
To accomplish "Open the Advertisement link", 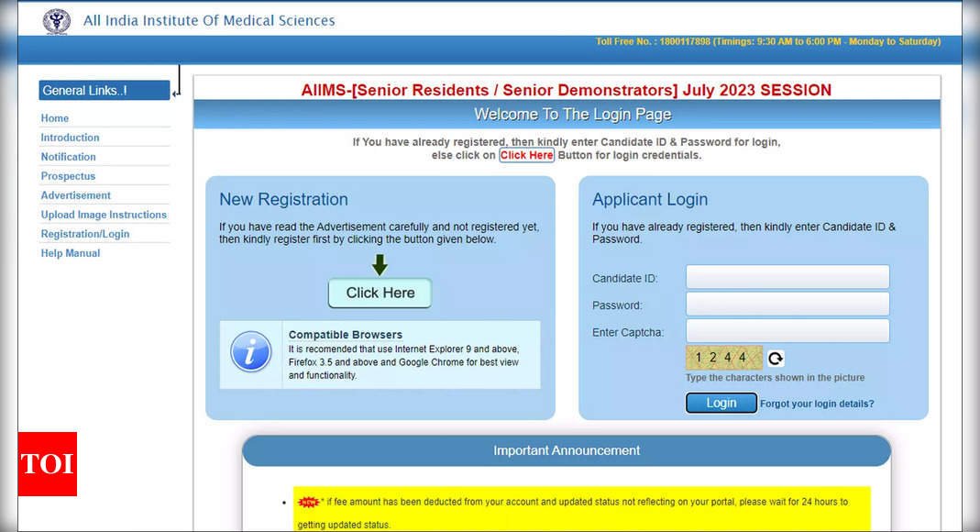I will pos(75,195).
